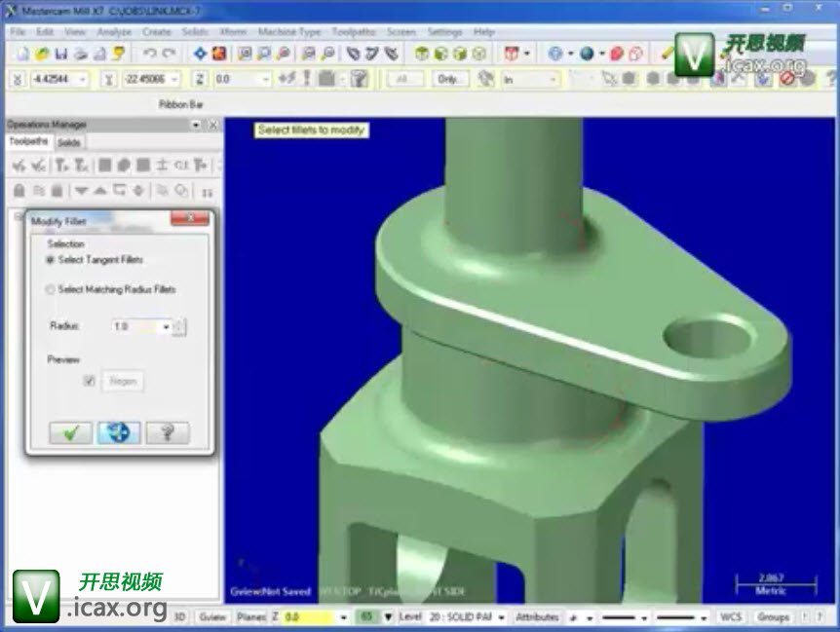Click the Print icon in toolbar
This screenshot has height=632, width=840.
pos(80,54)
